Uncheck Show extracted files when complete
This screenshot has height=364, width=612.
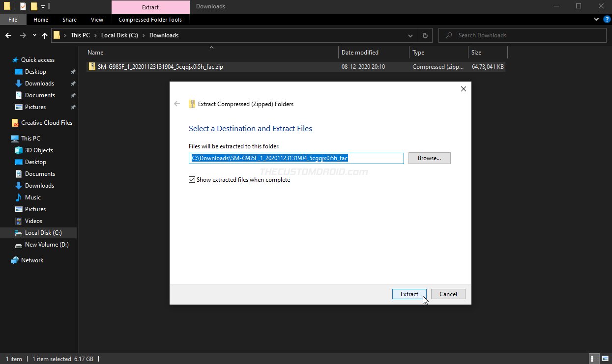click(192, 179)
